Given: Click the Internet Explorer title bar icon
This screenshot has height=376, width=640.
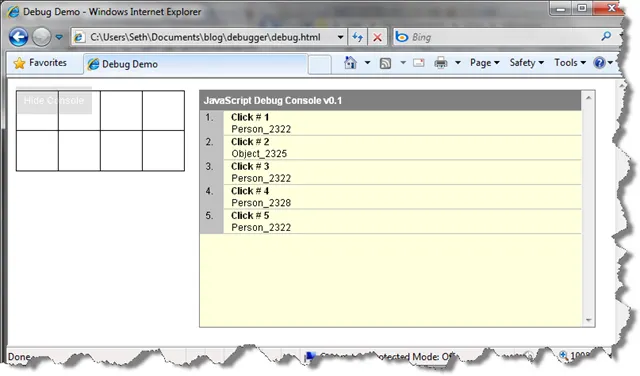Looking at the screenshot, I should point(13,11).
